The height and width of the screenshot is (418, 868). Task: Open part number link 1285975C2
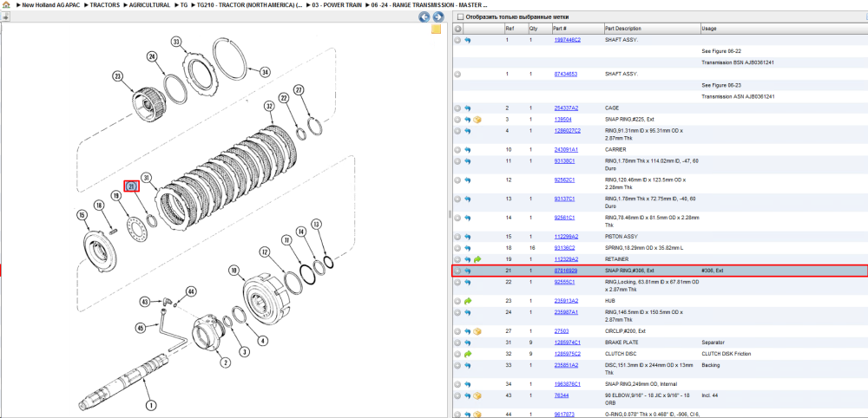coord(568,354)
